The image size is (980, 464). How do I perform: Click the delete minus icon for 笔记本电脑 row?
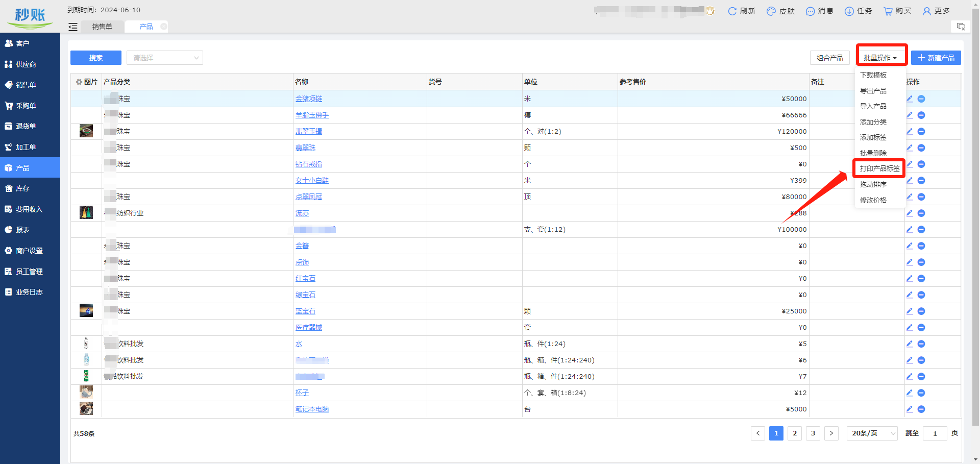[x=921, y=409]
